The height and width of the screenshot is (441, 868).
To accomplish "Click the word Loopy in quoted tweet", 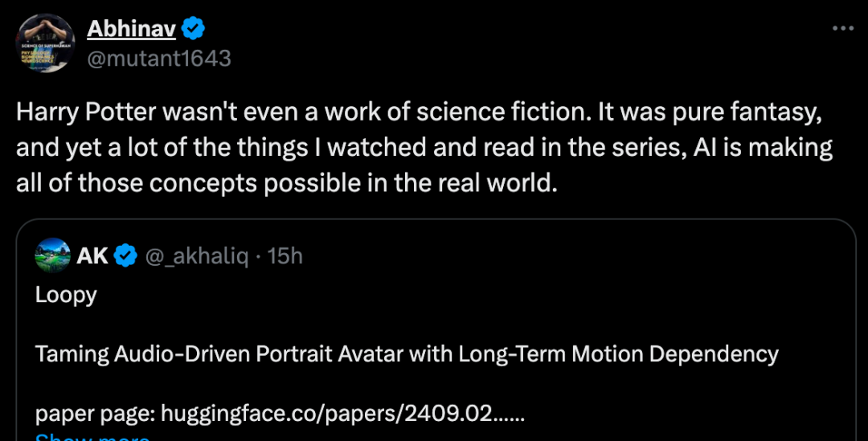I will pos(66,295).
